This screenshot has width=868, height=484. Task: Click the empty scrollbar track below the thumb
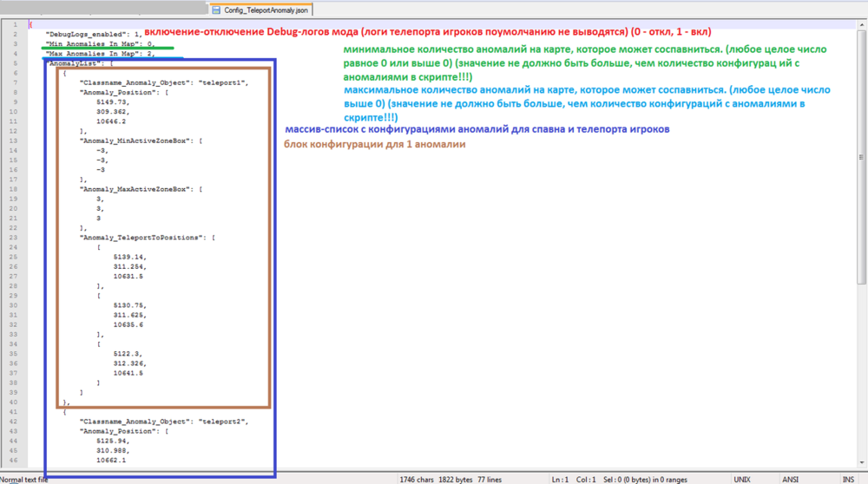[862, 370]
